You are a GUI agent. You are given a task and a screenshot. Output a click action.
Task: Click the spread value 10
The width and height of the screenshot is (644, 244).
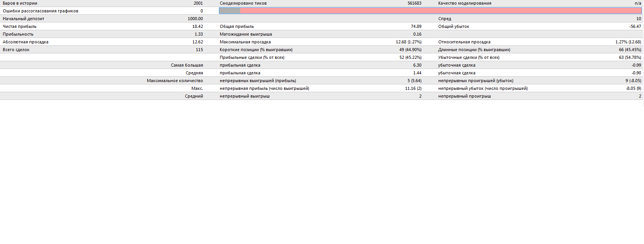[639, 19]
